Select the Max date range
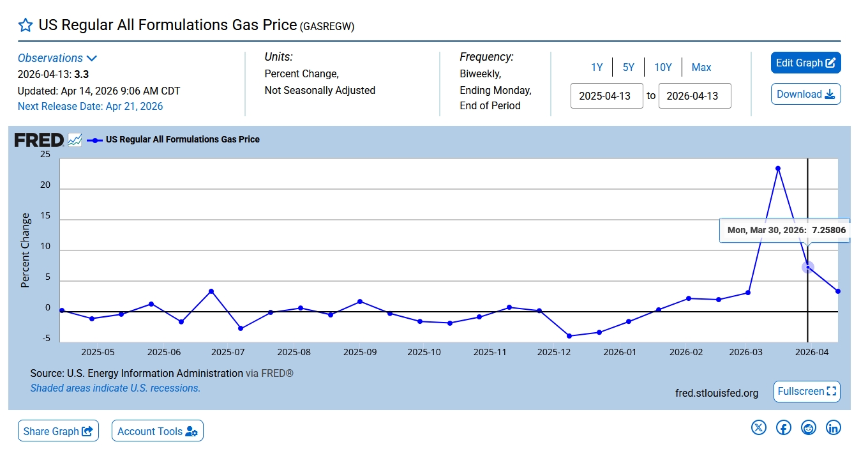 pos(701,67)
